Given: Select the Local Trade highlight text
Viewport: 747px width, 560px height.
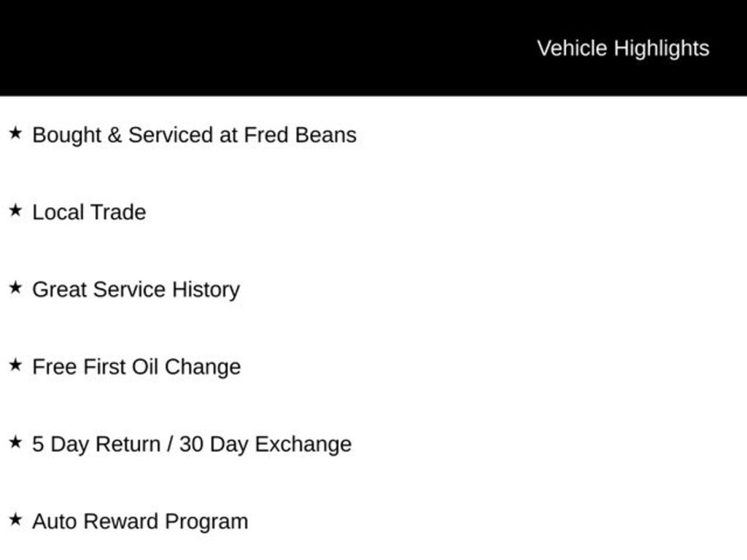Looking at the screenshot, I should coord(89,212).
